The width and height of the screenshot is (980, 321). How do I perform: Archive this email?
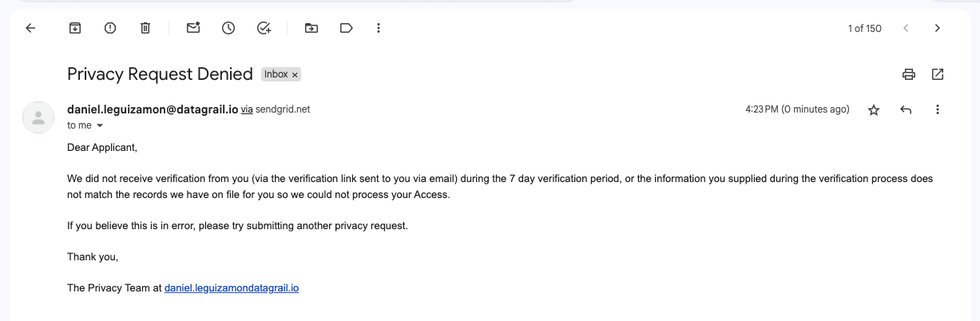(75, 28)
